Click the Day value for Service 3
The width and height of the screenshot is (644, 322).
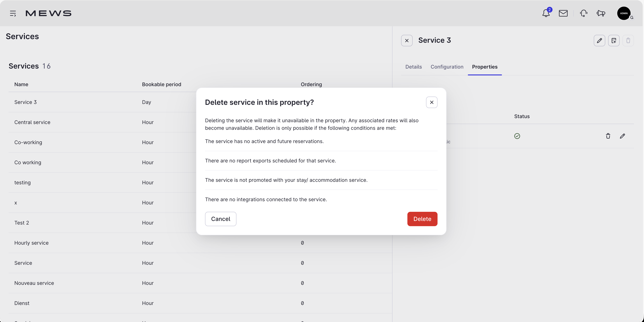(x=147, y=102)
